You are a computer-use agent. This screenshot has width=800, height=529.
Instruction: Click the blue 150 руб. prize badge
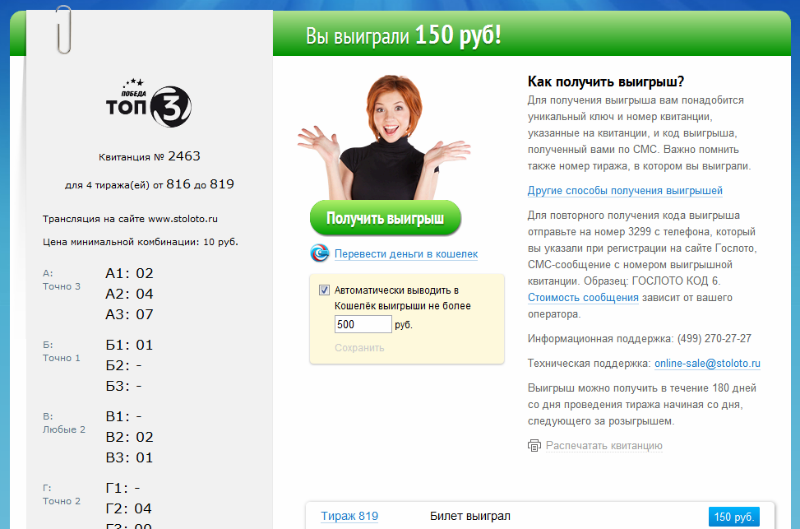point(734,517)
